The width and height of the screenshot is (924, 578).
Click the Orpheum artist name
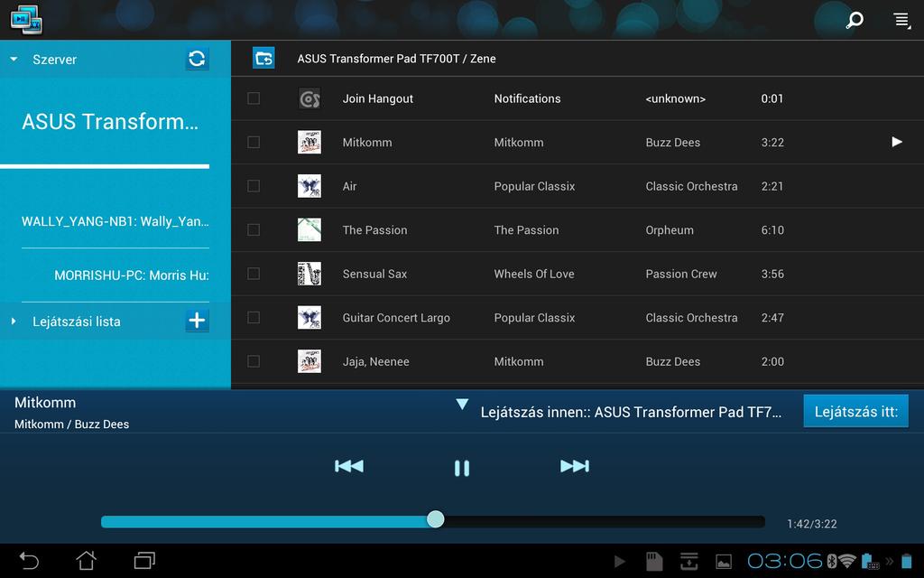(670, 230)
